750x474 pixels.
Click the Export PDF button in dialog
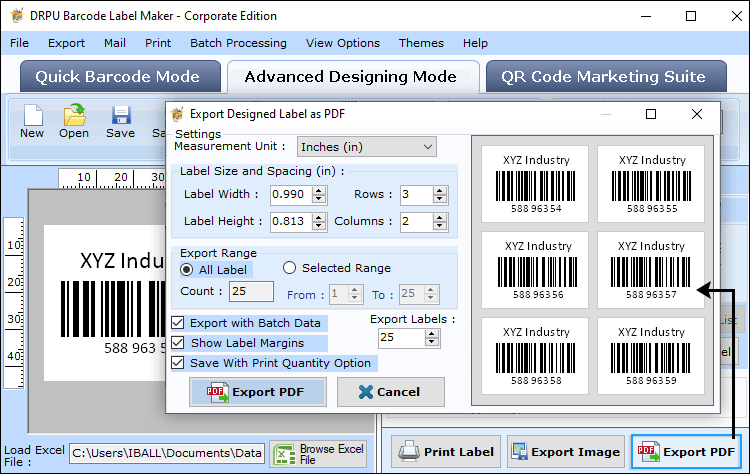258,392
